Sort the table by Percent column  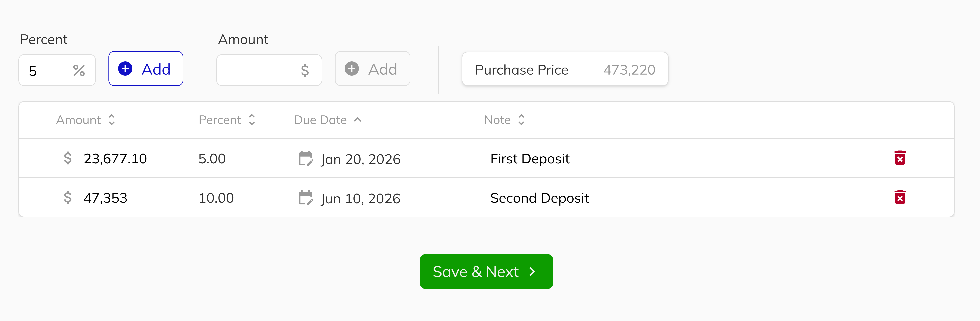[x=252, y=120]
